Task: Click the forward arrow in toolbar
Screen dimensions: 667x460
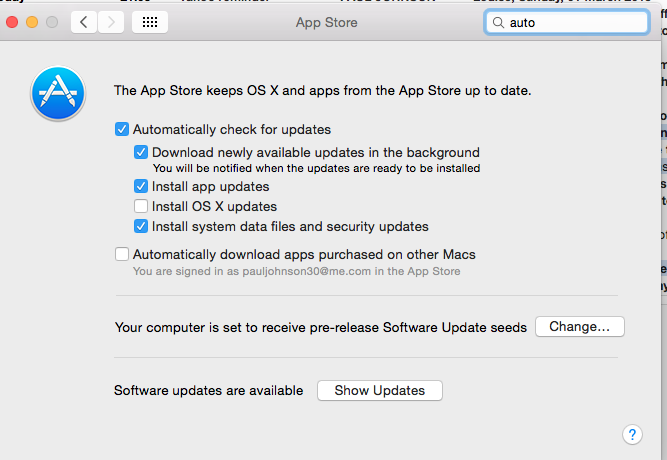Action: click(x=111, y=21)
